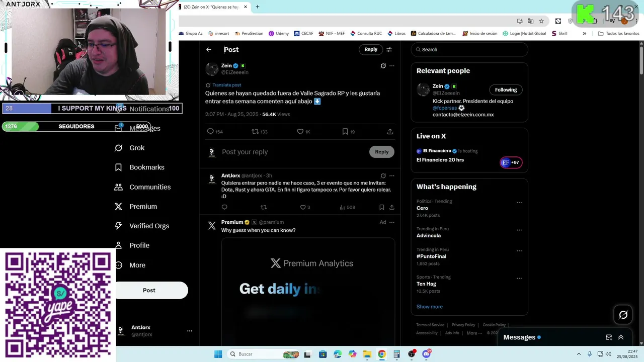Open the floating Grok button
This screenshot has height=362, width=644.
click(x=623, y=315)
